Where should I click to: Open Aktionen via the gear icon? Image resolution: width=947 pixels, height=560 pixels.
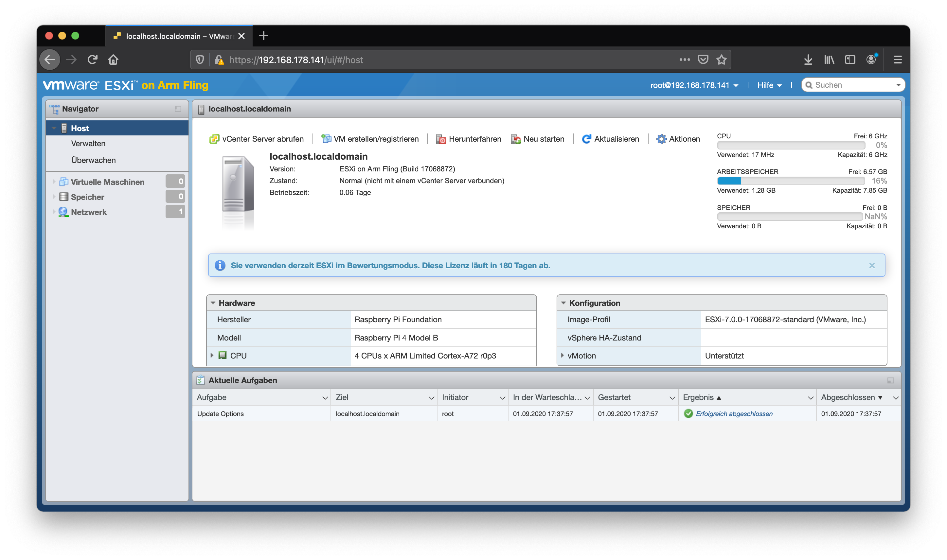661,139
